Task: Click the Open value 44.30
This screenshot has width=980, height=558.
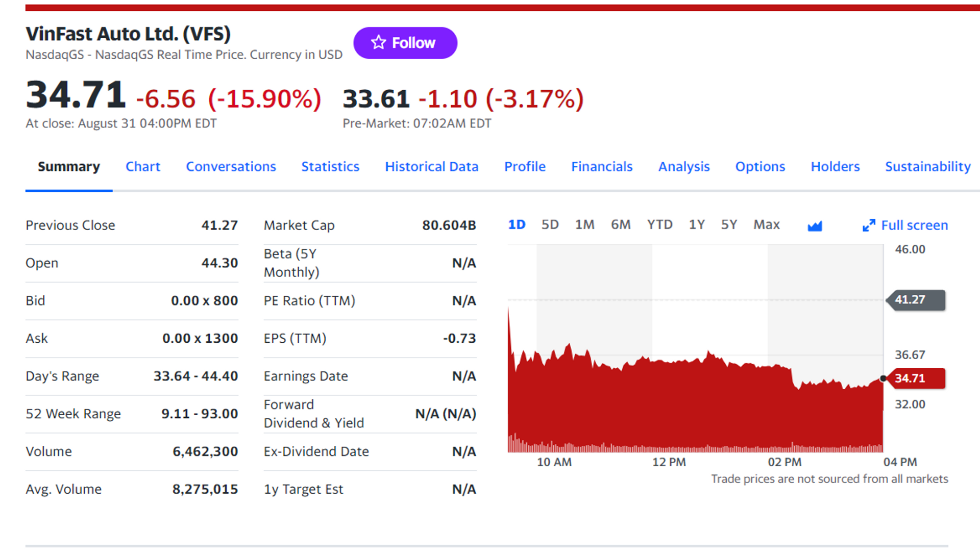Action: tap(219, 263)
